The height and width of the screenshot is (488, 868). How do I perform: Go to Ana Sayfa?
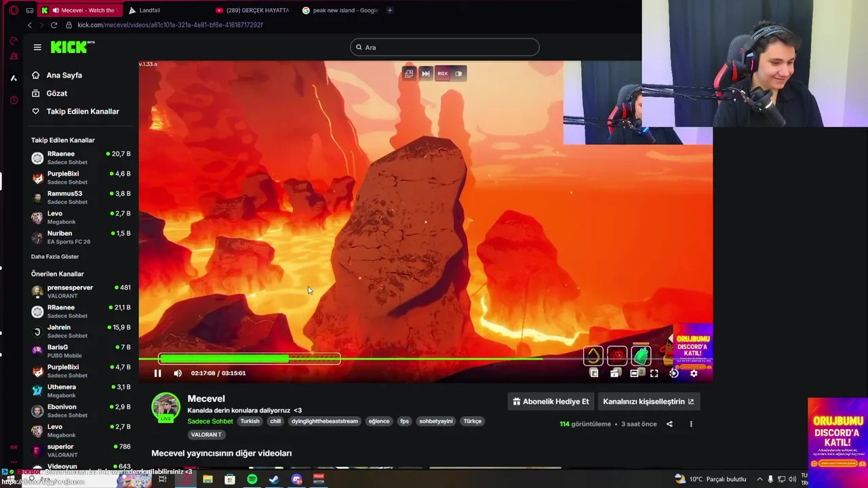64,75
